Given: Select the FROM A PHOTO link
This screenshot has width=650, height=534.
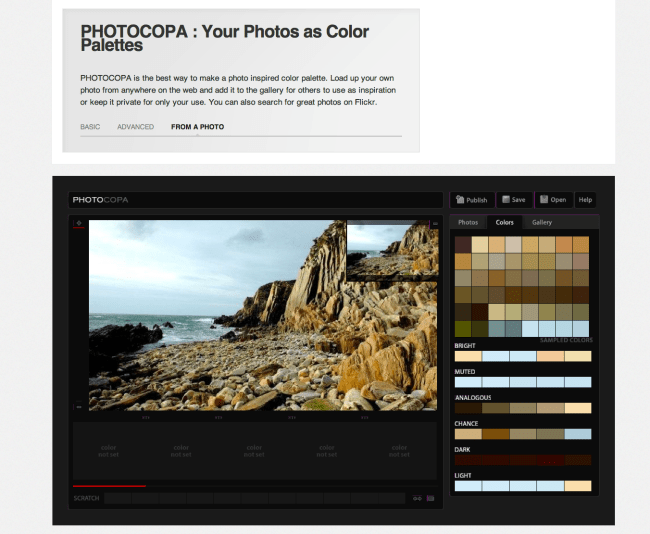Looking at the screenshot, I should point(197,127).
